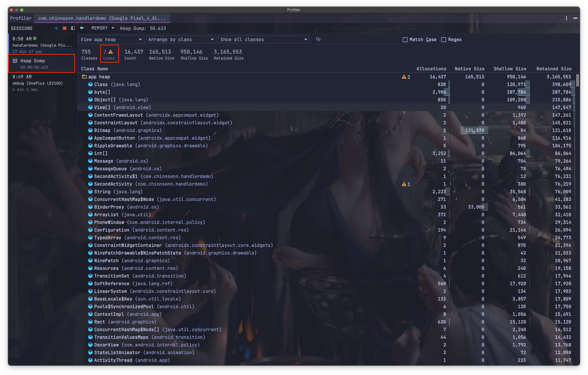Viewport: 588px width, 375px height.
Task: Open the three-dot options menu
Action: 566,18
